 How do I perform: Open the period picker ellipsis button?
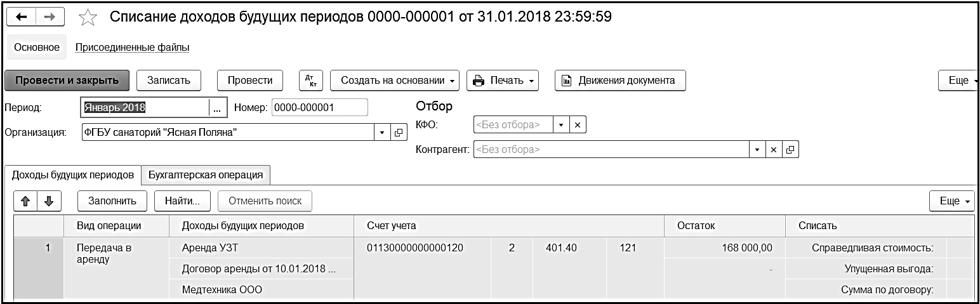[x=218, y=109]
